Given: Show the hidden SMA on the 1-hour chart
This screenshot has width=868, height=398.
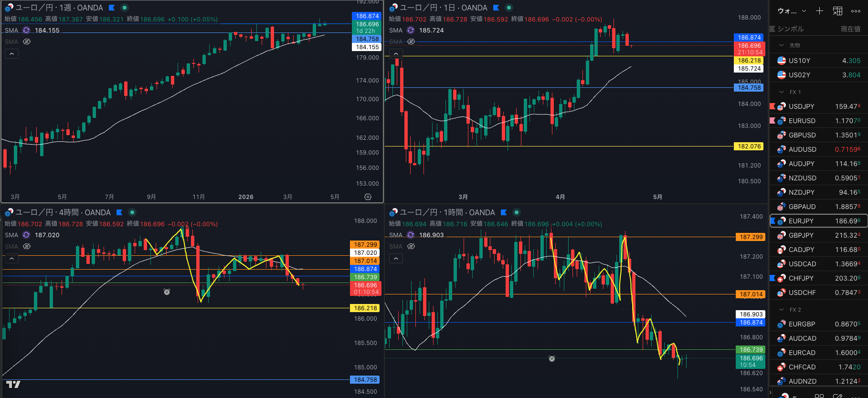Looking at the screenshot, I should [x=411, y=246].
